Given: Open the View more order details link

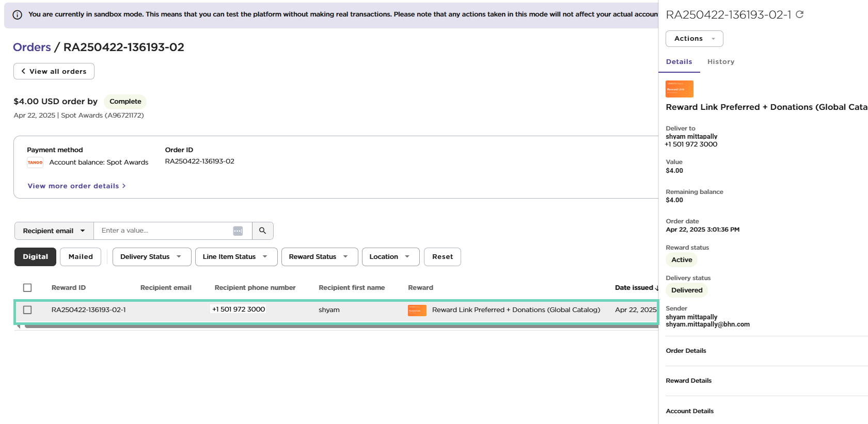Looking at the screenshot, I should 76,186.
